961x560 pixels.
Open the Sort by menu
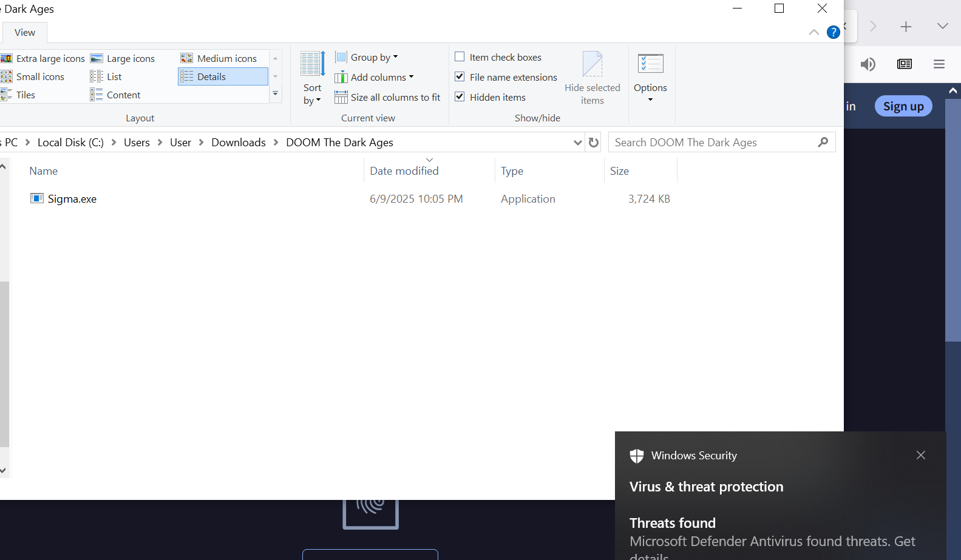click(x=313, y=79)
